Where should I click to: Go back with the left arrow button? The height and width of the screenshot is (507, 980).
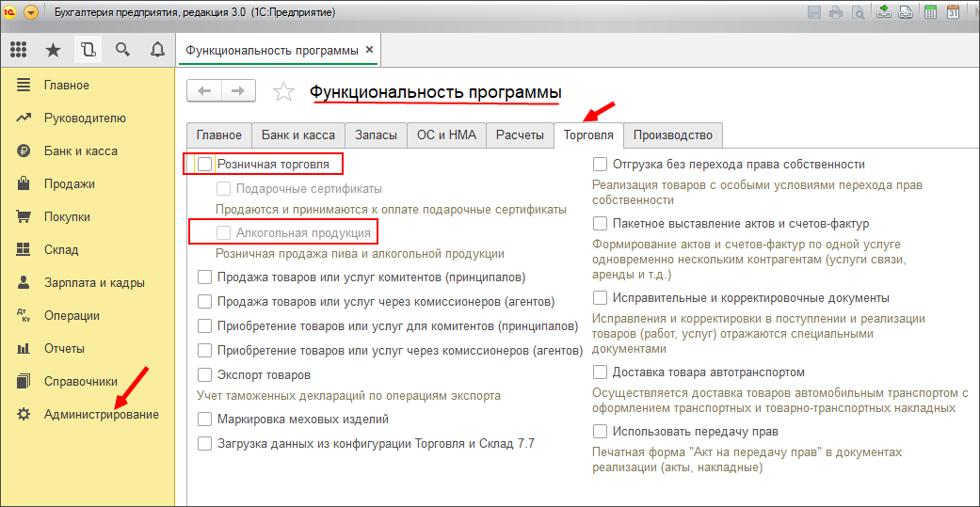(x=204, y=90)
